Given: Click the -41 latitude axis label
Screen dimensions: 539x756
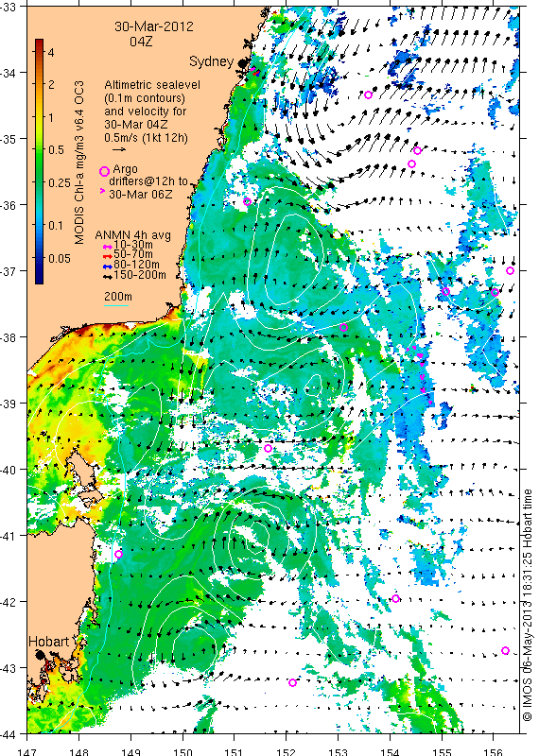Looking at the screenshot, I should (9, 536).
